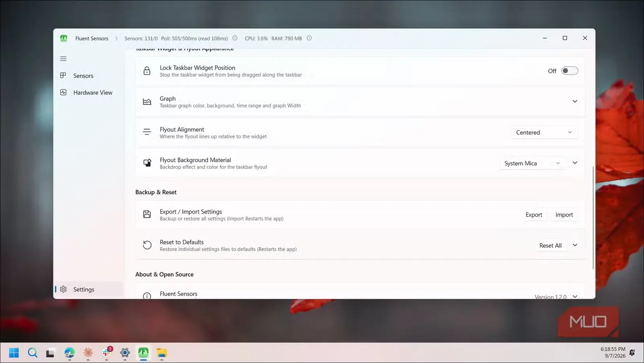Viewport: 644px width, 363px height.
Task: Select Settings in the sidebar
Action: click(89, 289)
